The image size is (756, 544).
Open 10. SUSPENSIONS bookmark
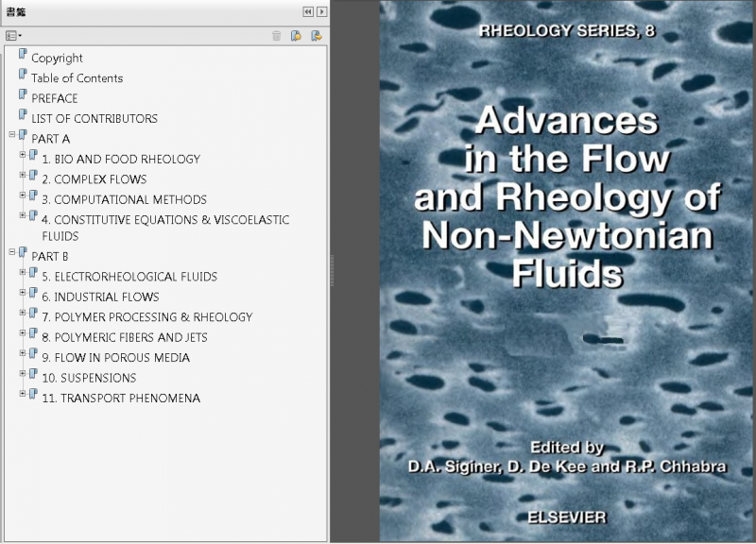pos(89,378)
